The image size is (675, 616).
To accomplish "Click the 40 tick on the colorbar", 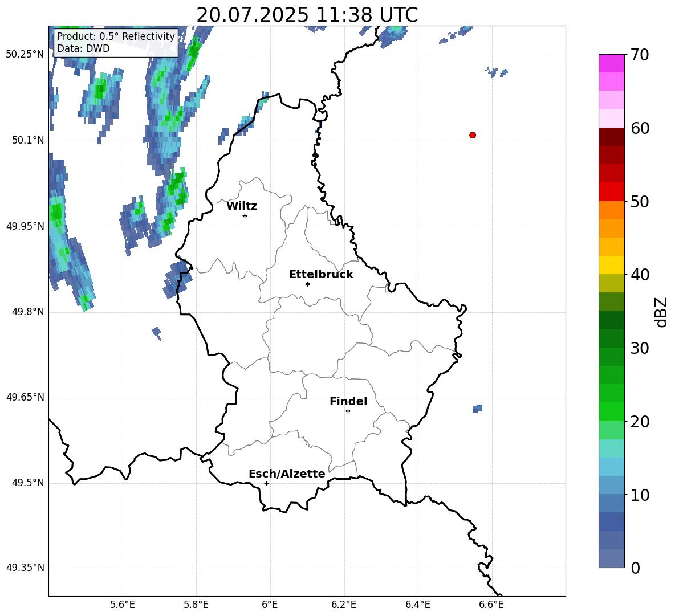I will click(640, 275).
